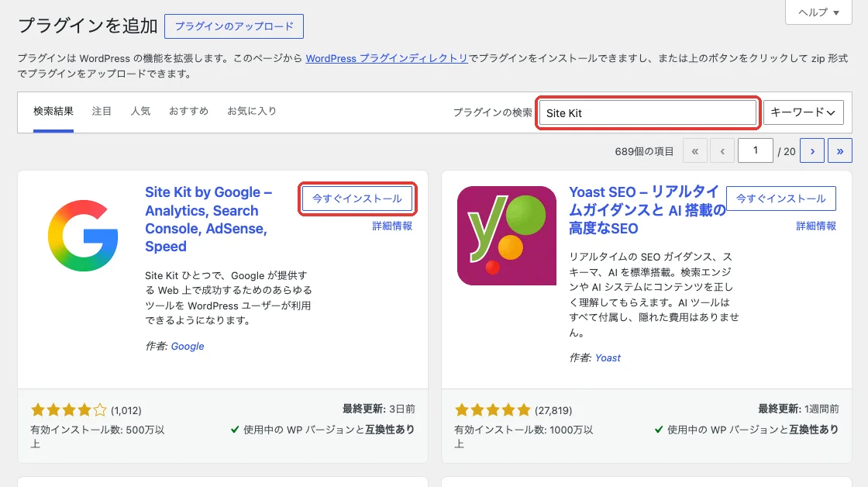Click the Yoast SEO plugin icon

507,236
